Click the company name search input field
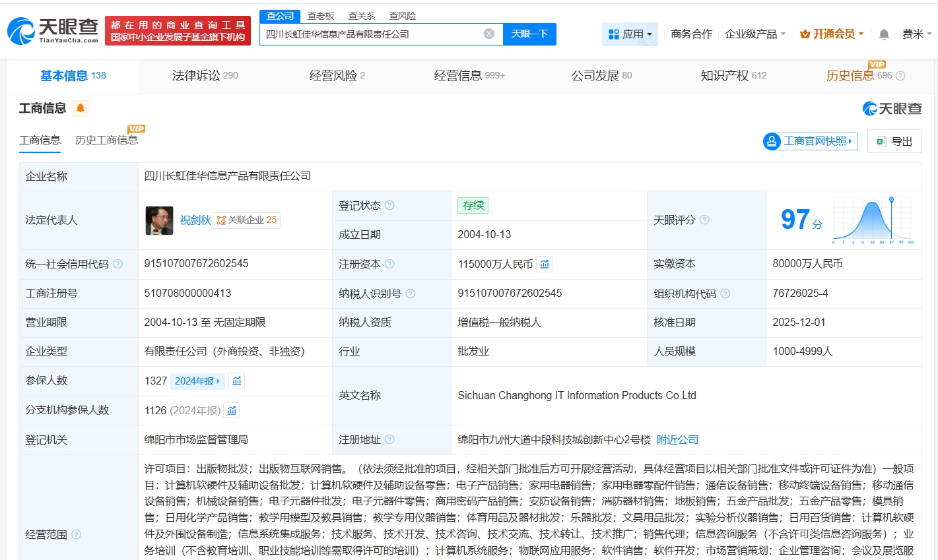The height and width of the screenshot is (560, 938). 370,34
